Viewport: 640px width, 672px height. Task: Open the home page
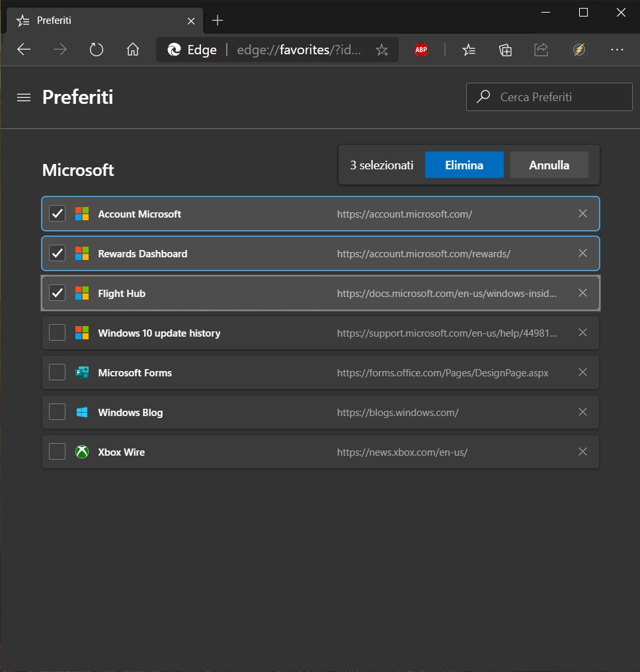coord(133,50)
